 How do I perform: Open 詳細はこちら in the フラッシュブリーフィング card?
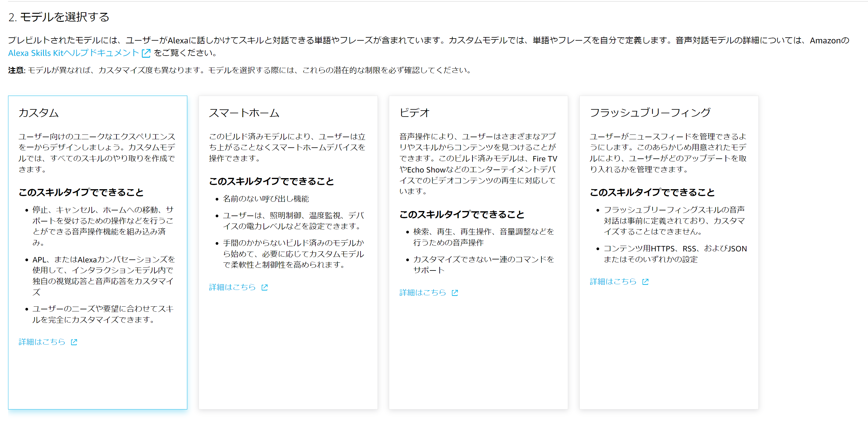(613, 282)
